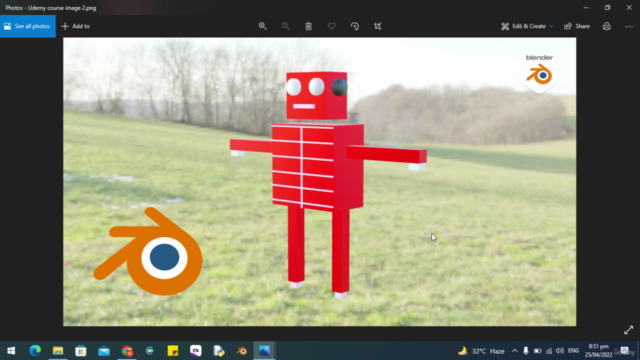Screen dimensions: 640x360
Task: Open Mail app from taskbar
Action: coord(104,351)
